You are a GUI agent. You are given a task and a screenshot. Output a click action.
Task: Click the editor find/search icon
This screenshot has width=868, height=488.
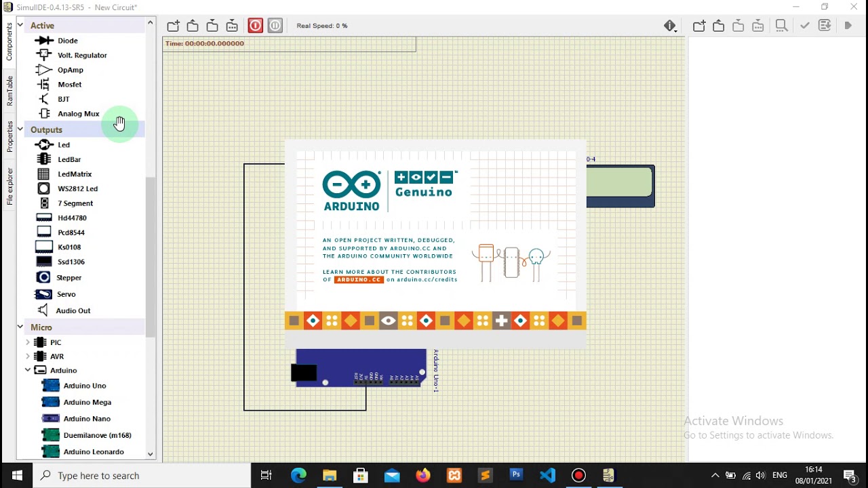point(781,26)
